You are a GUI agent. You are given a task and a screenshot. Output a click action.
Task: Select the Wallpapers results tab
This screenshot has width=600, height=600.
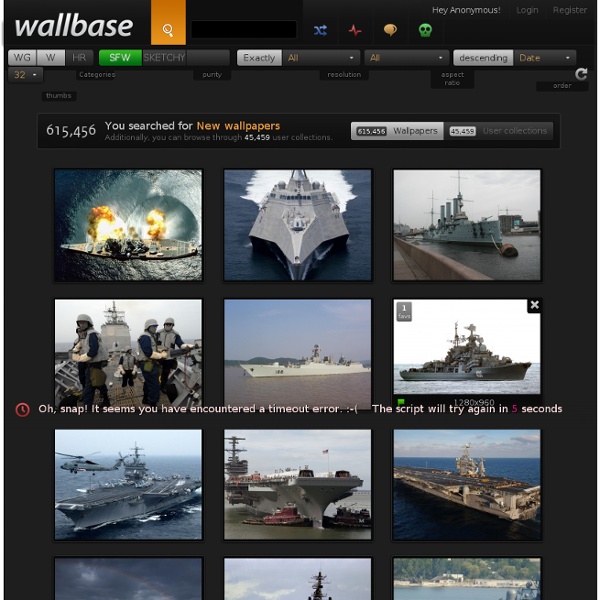click(x=397, y=131)
